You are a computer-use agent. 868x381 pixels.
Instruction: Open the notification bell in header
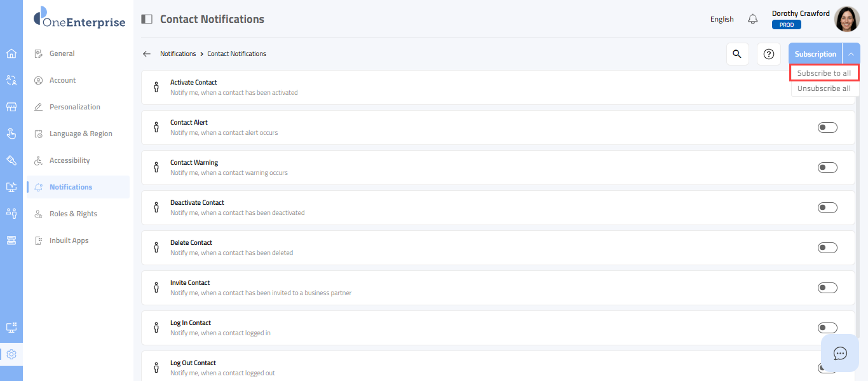[753, 19]
